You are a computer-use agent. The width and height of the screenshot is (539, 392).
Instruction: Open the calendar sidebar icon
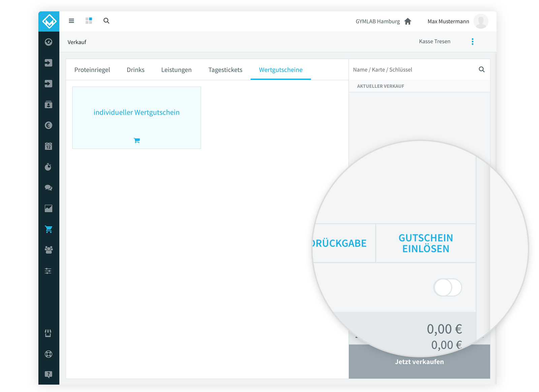tap(49, 146)
